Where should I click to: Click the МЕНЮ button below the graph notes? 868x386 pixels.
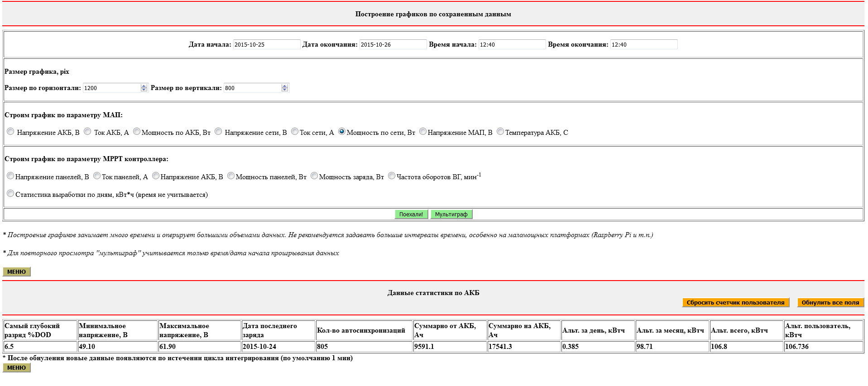coord(16,272)
